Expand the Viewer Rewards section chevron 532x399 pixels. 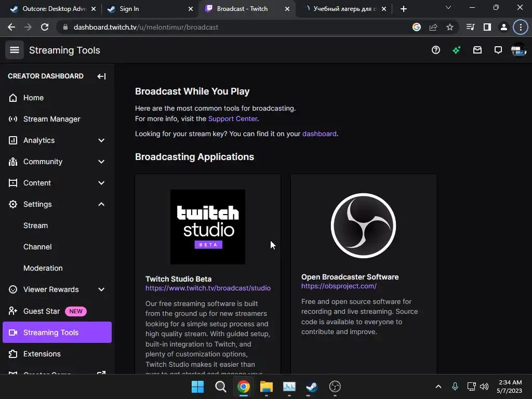pos(101,289)
